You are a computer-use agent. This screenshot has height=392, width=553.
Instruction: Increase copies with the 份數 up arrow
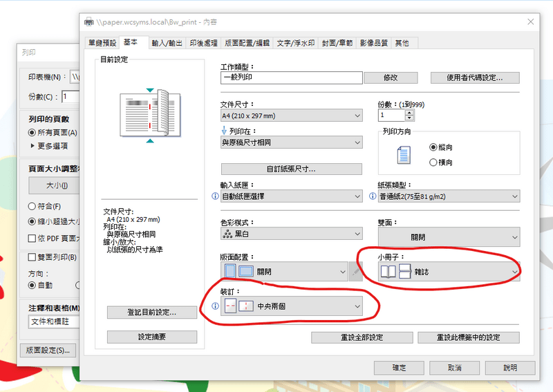pos(410,113)
